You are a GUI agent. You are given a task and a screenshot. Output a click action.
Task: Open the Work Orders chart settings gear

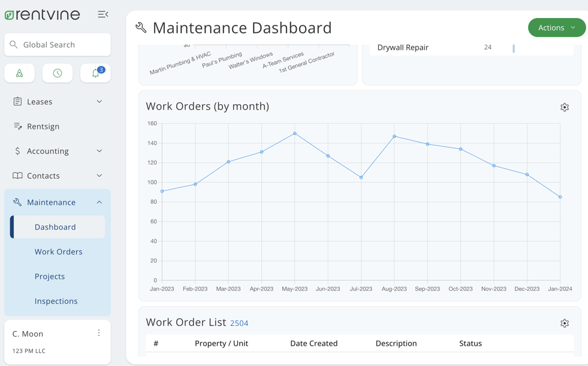pyautogui.click(x=564, y=107)
